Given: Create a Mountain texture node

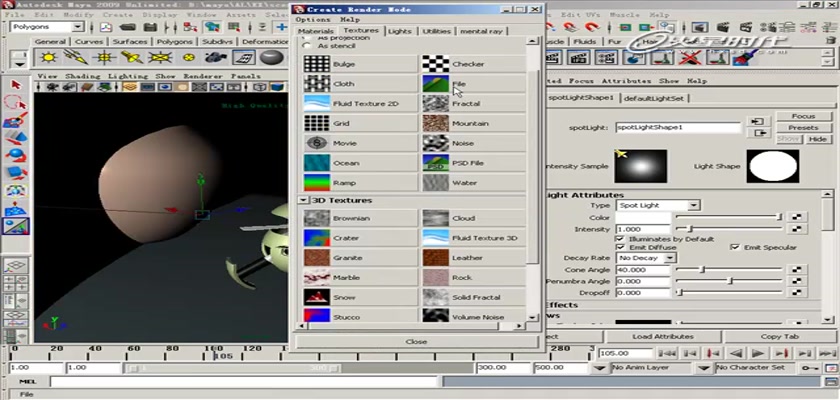Looking at the screenshot, I should point(474,124).
